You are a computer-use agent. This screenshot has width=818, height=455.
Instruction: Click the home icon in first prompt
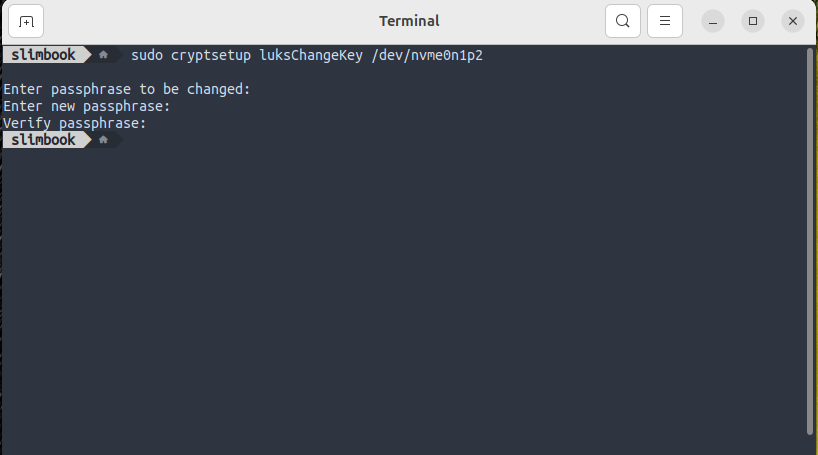point(103,55)
